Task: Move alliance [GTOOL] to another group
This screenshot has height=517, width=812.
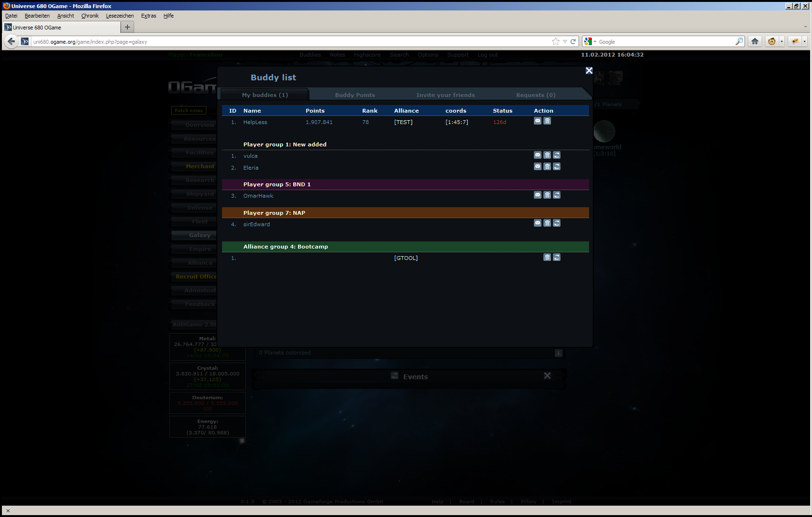Action: tap(557, 257)
